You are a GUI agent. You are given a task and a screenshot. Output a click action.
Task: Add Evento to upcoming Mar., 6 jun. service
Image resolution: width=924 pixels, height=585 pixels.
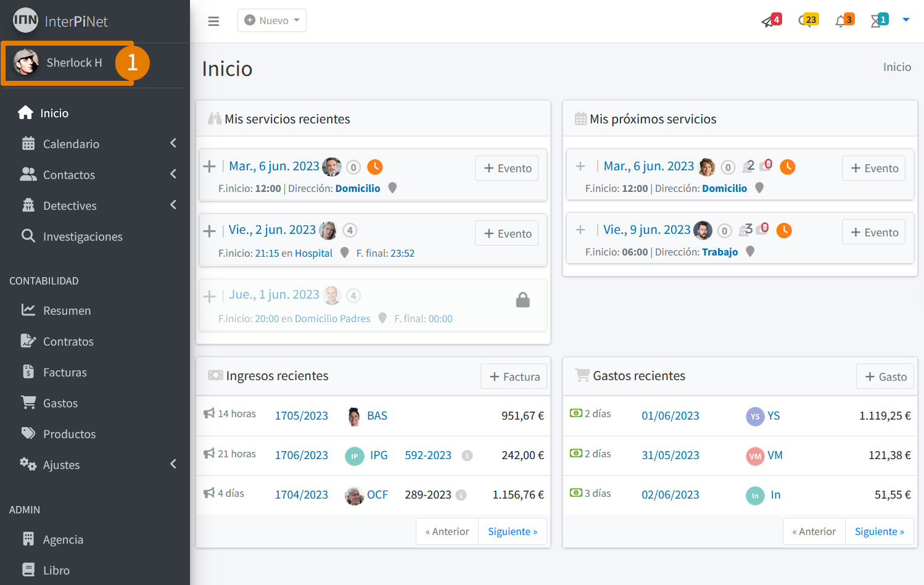[874, 168]
